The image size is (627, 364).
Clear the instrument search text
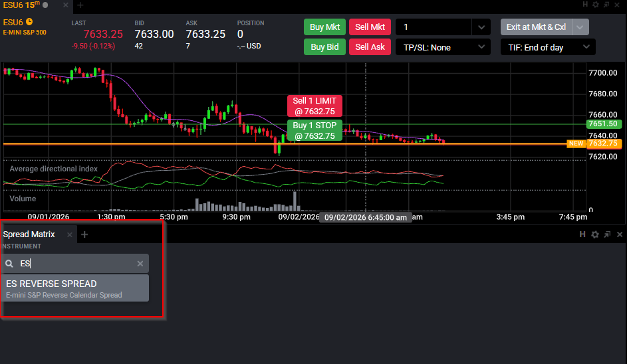coord(140,264)
